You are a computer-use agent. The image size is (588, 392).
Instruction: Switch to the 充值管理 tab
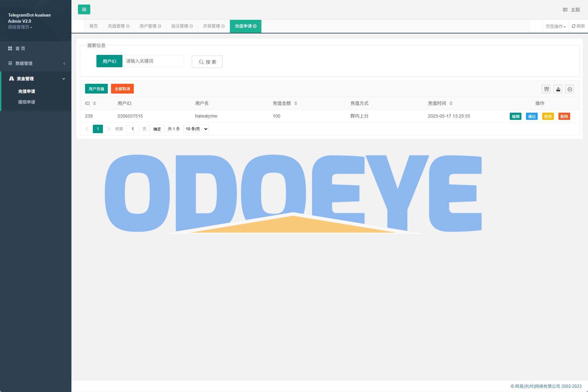tap(116, 26)
